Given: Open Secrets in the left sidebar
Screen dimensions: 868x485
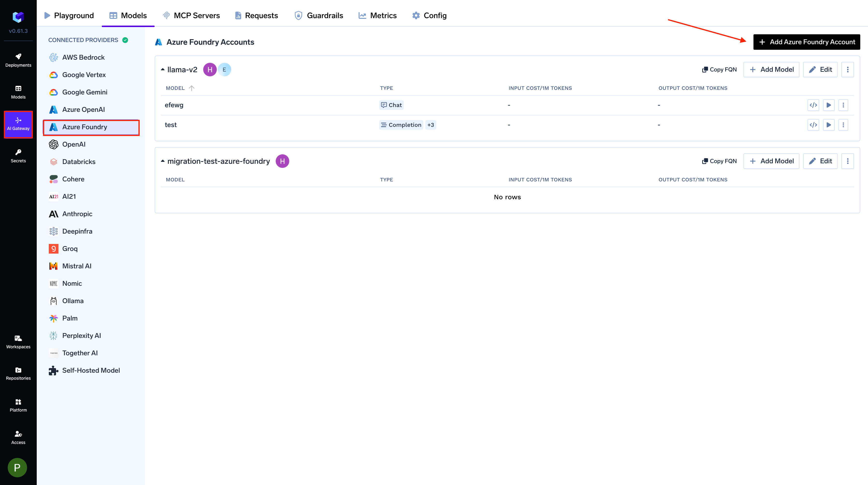Looking at the screenshot, I should [18, 156].
